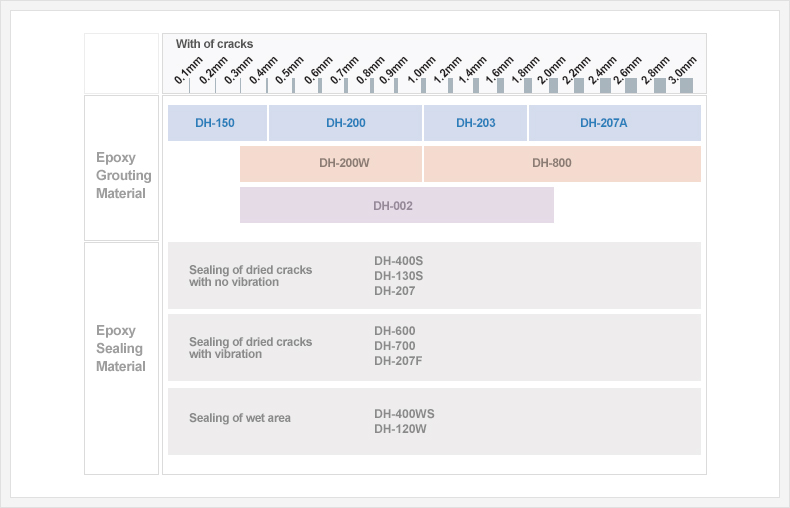Select the DH-120W product name
Viewport: 790px width, 508px height.
pos(400,429)
